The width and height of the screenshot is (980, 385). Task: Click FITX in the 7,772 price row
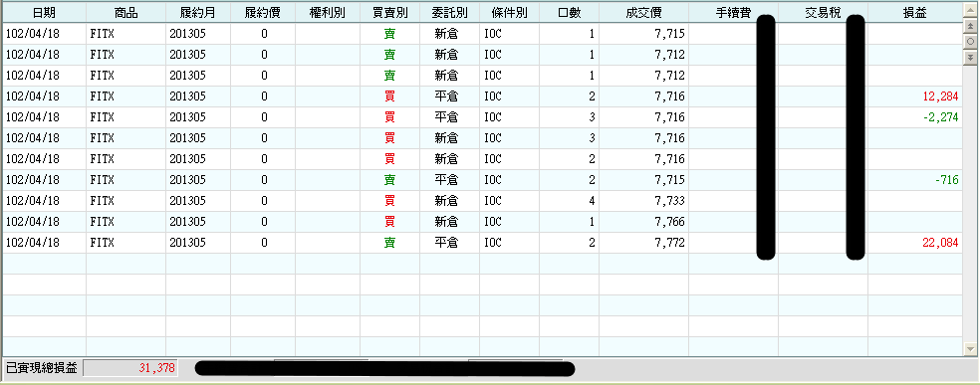[103, 243]
